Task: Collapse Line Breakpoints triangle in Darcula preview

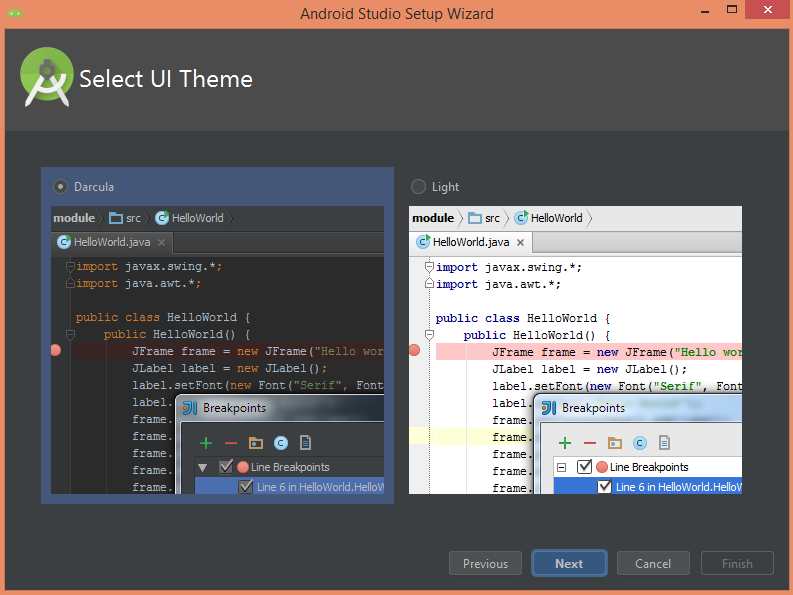Action: pyautogui.click(x=203, y=468)
